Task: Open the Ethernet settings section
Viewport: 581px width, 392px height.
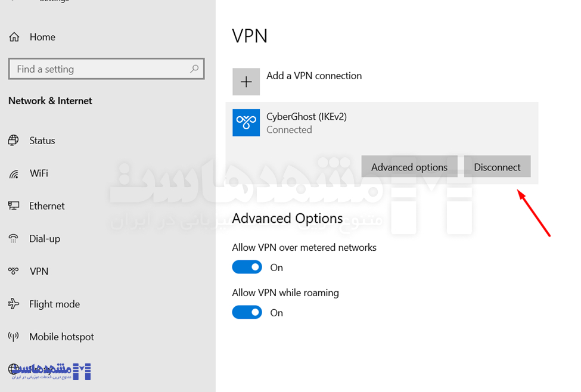Action: pos(46,206)
